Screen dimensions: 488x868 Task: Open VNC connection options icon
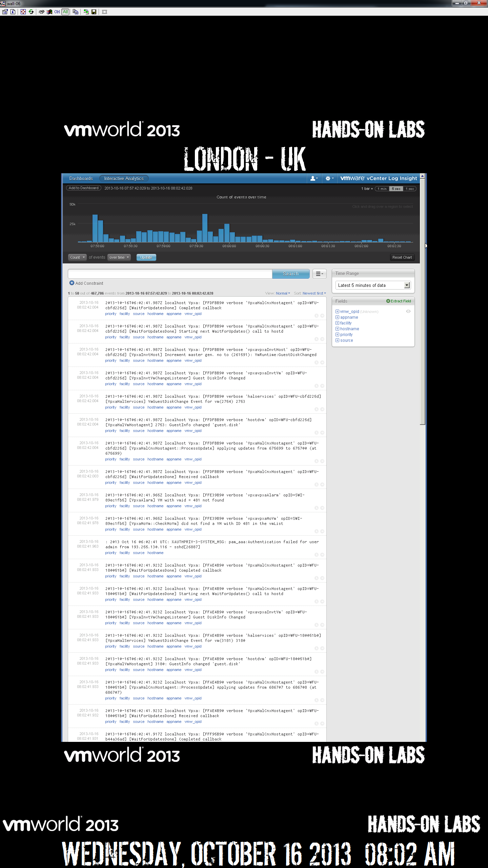[5, 12]
